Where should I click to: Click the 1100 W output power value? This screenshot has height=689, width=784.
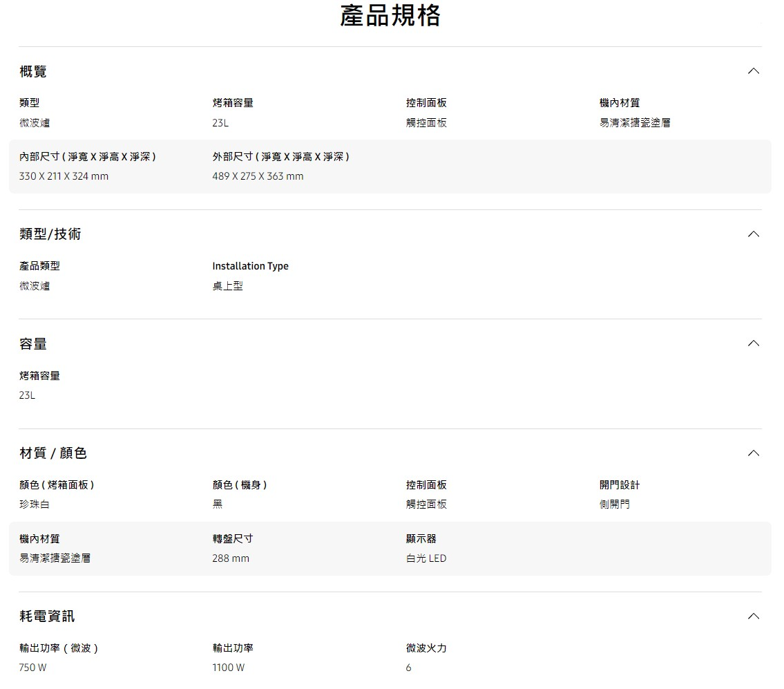(229, 668)
